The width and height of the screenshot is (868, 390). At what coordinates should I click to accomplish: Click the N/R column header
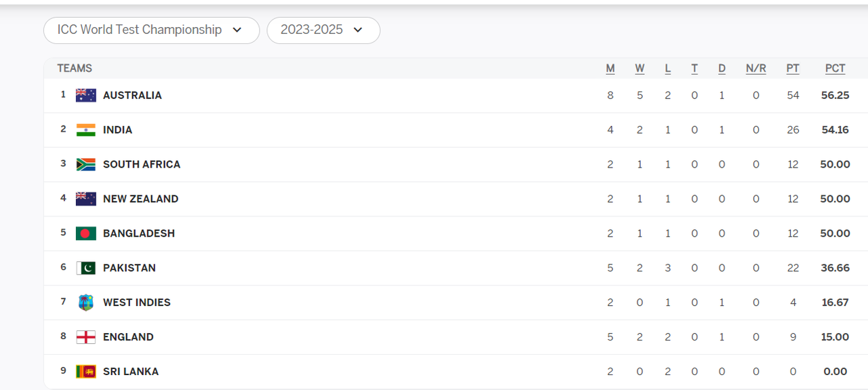click(x=756, y=69)
